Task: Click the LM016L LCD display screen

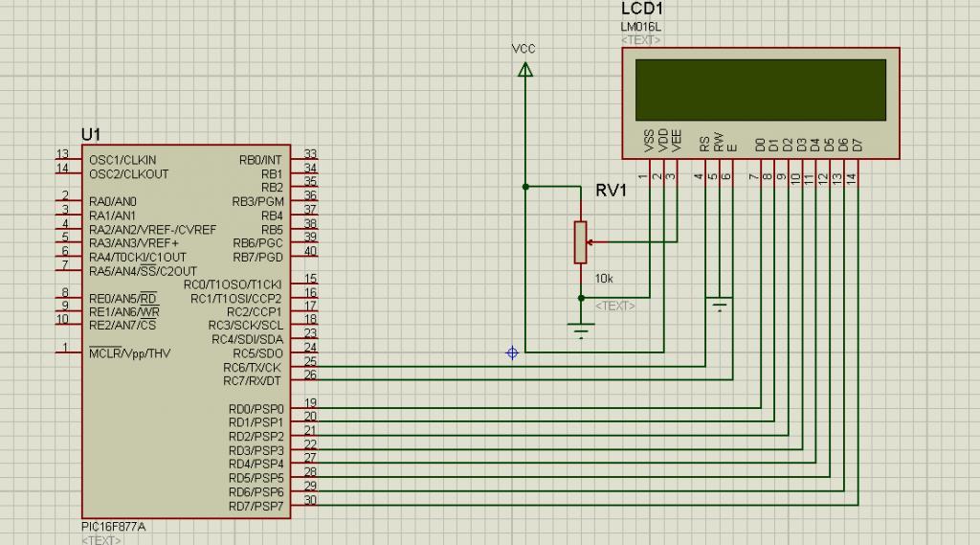Action: coord(761,90)
